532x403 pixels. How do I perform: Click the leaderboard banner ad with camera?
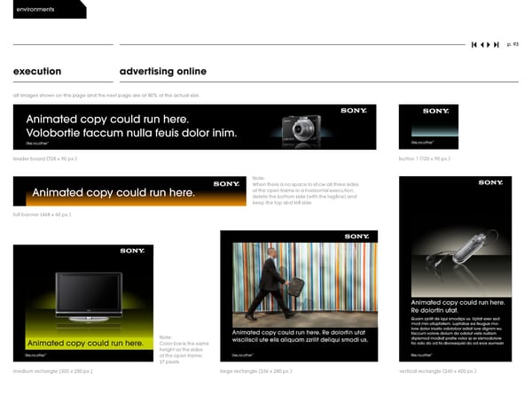194,127
